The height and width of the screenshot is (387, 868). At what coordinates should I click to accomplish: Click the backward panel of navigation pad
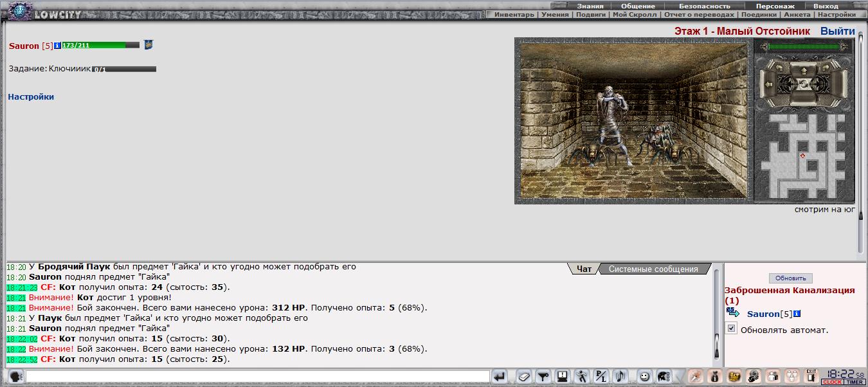(804, 98)
